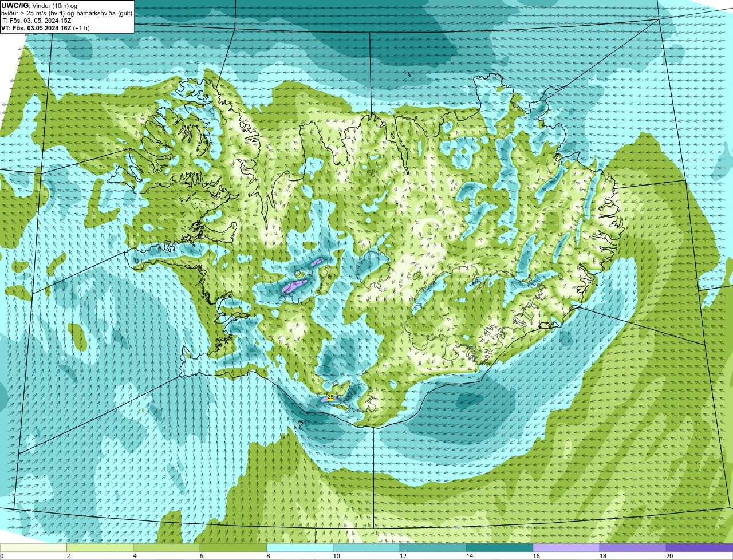Select the 2–4 m/s legend color segment

pyautogui.click(x=100, y=547)
